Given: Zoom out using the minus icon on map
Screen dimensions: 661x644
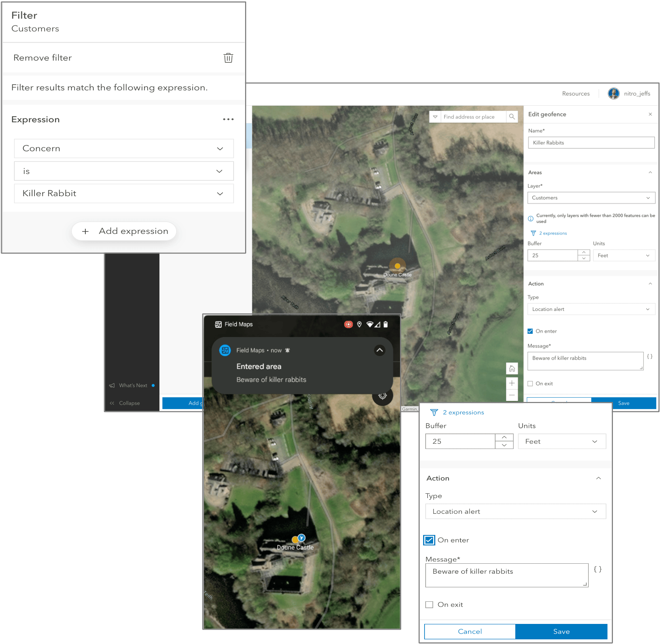Looking at the screenshot, I should (x=512, y=395).
